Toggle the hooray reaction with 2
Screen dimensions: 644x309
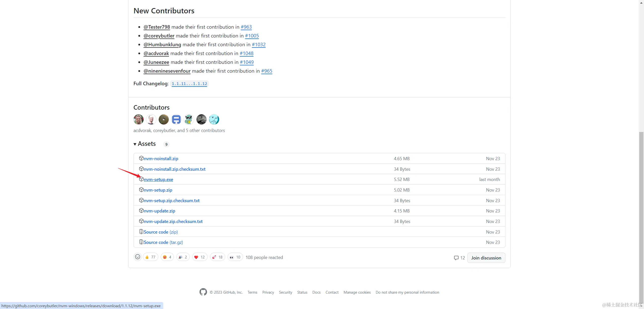pos(183,257)
